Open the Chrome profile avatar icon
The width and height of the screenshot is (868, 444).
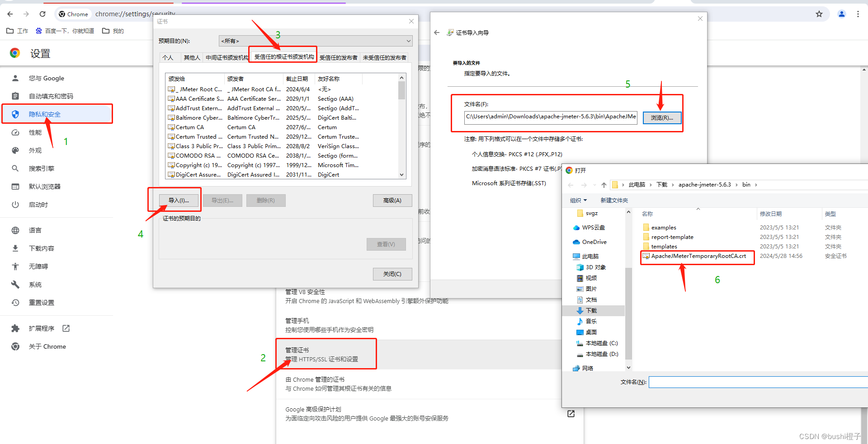point(842,14)
